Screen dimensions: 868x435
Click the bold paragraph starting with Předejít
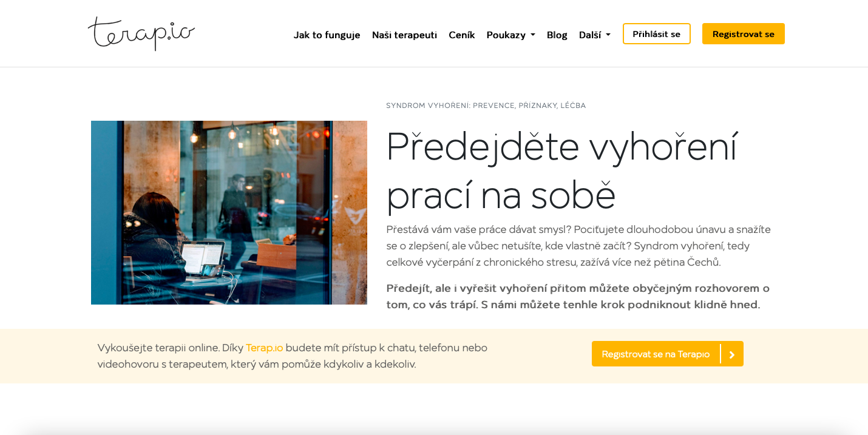pos(578,296)
